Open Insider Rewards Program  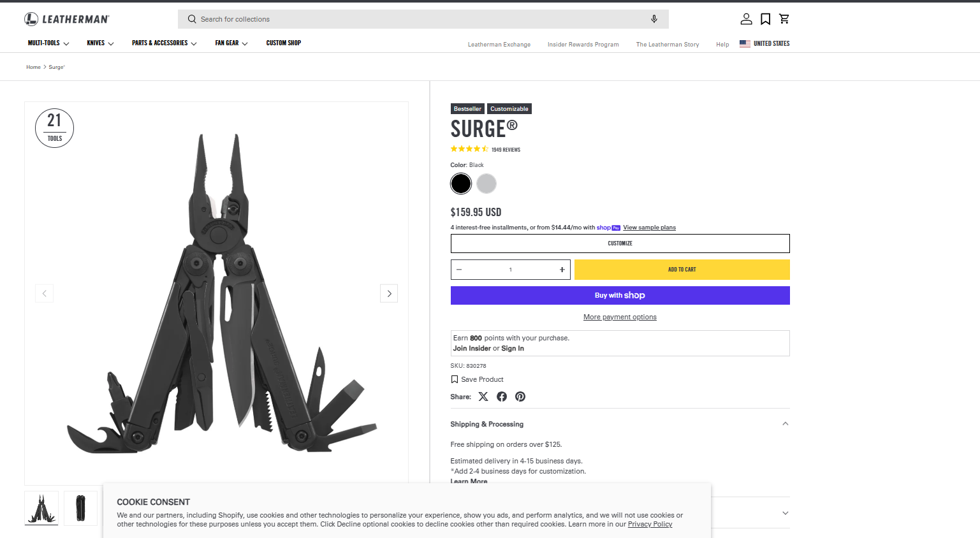click(x=583, y=45)
